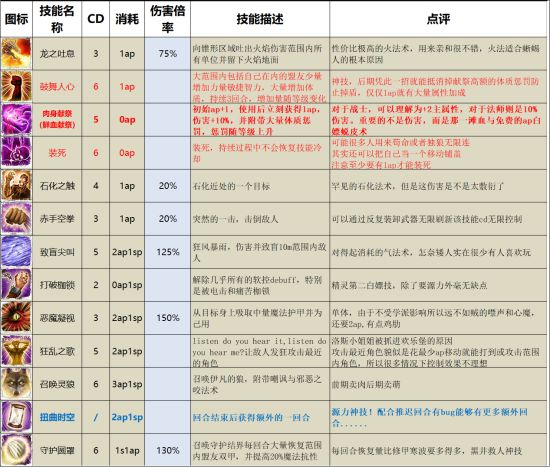Select the blue skill name 扭曲时空
Viewport: 550px width, 467px height.
click(57, 417)
